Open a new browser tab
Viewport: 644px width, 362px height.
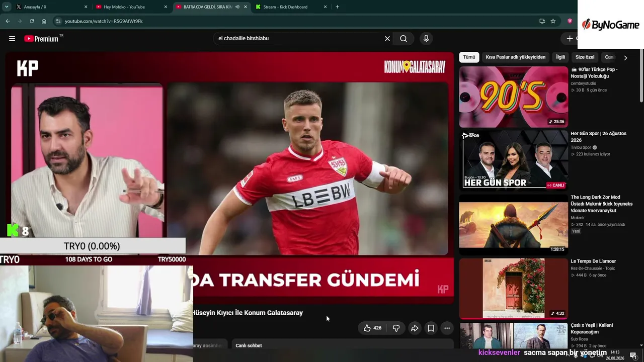pos(337,7)
